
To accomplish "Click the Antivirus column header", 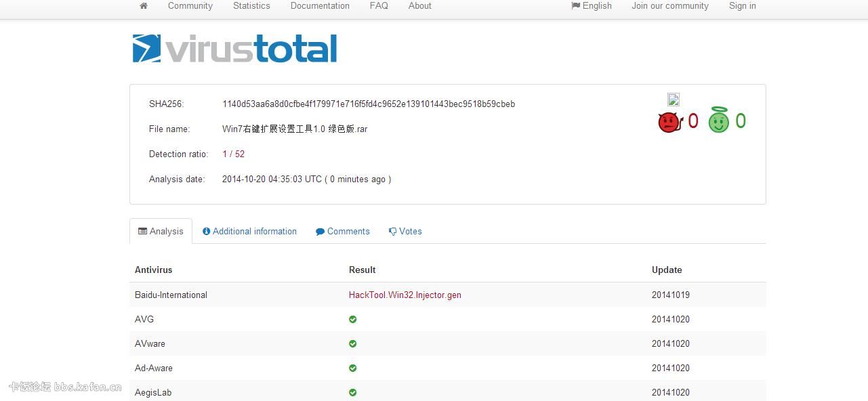I will point(154,270).
